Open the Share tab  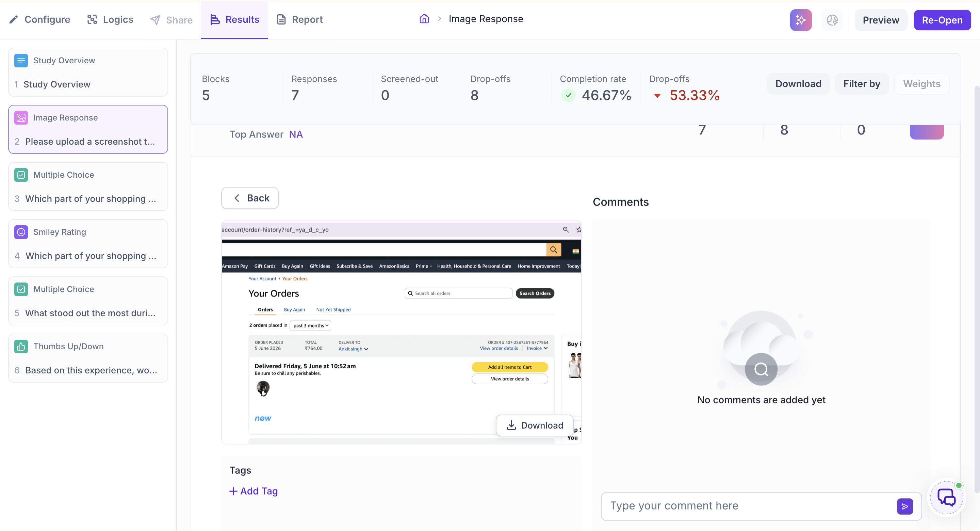tap(171, 20)
